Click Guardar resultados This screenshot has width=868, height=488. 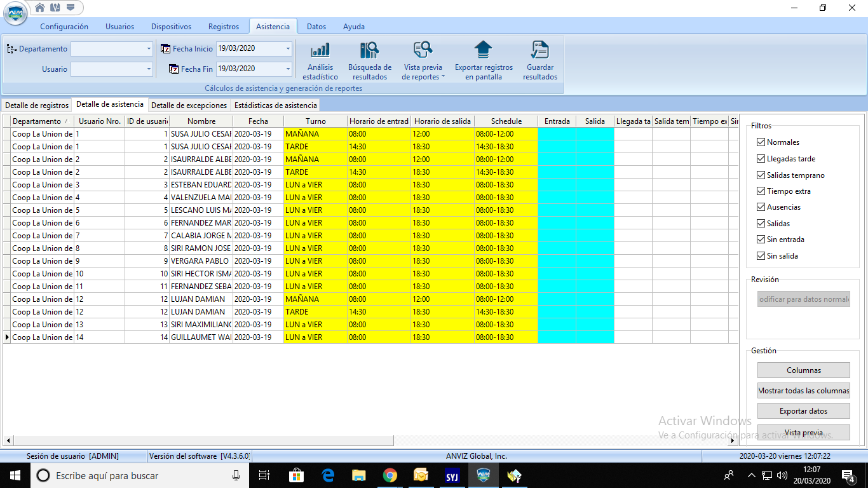coord(540,61)
